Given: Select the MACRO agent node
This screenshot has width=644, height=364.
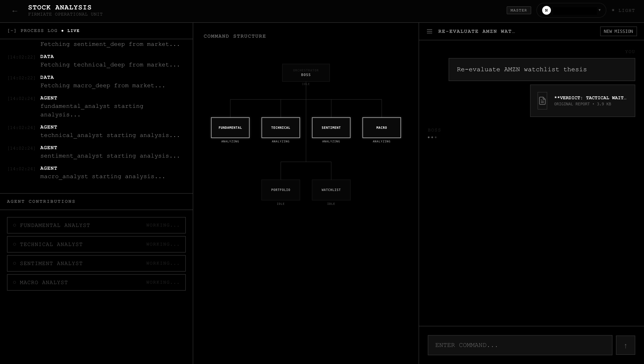Looking at the screenshot, I should [x=382, y=127].
